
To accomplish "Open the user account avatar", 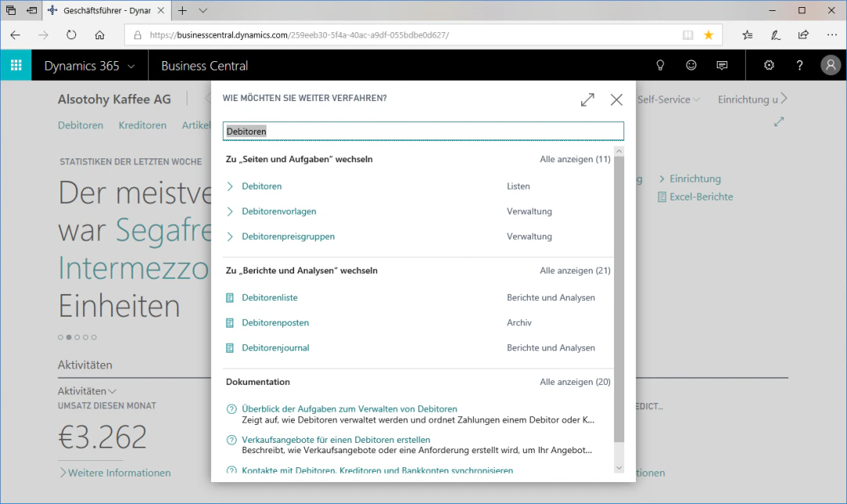I will 831,65.
